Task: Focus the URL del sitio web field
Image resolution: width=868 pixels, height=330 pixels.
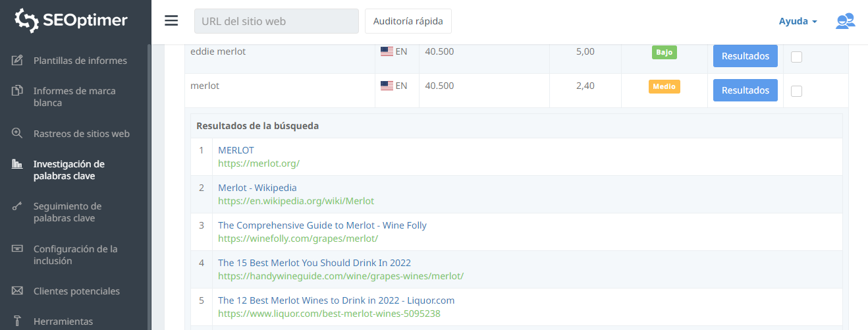Action: (276, 21)
